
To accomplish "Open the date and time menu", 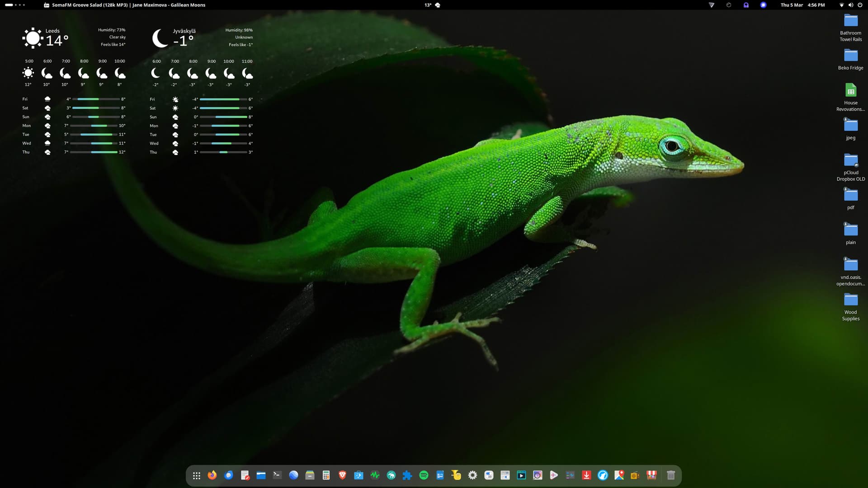I will (802, 5).
